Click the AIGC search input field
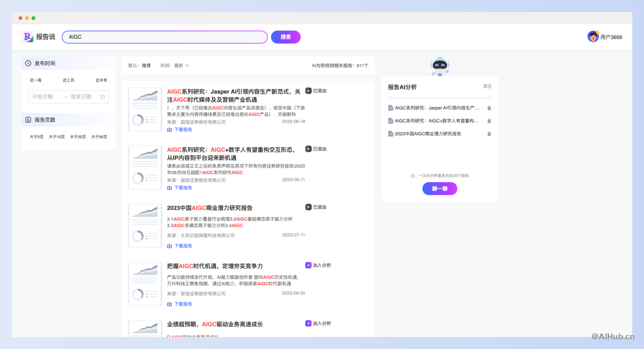 click(x=165, y=37)
